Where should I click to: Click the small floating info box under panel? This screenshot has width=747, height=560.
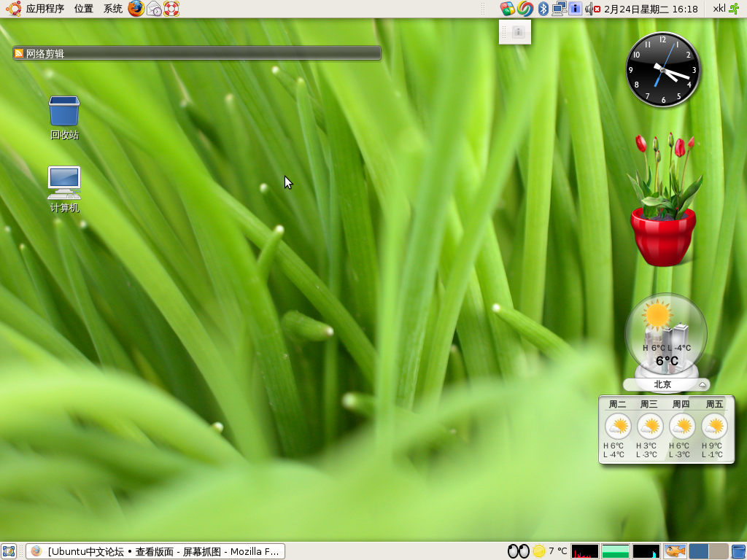(x=515, y=32)
